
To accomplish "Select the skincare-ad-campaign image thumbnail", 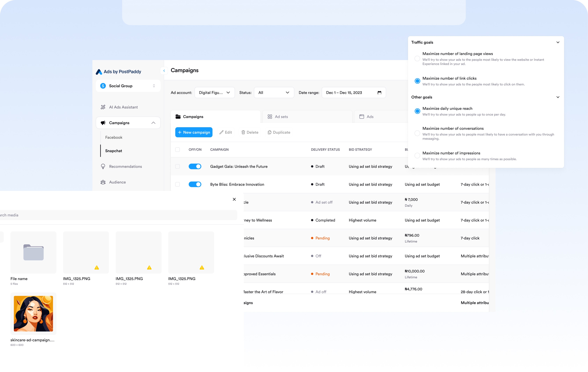I will pyautogui.click(x=34, y=314).
